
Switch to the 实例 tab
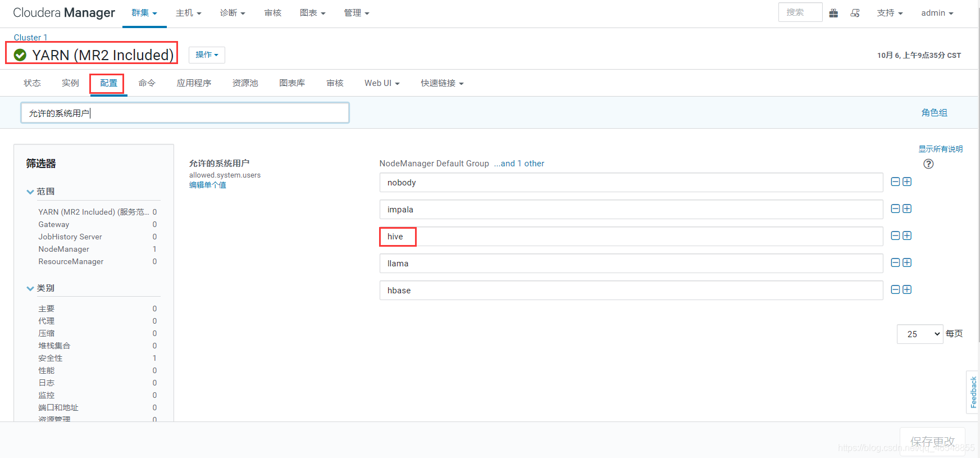click(x=70, y=83)
